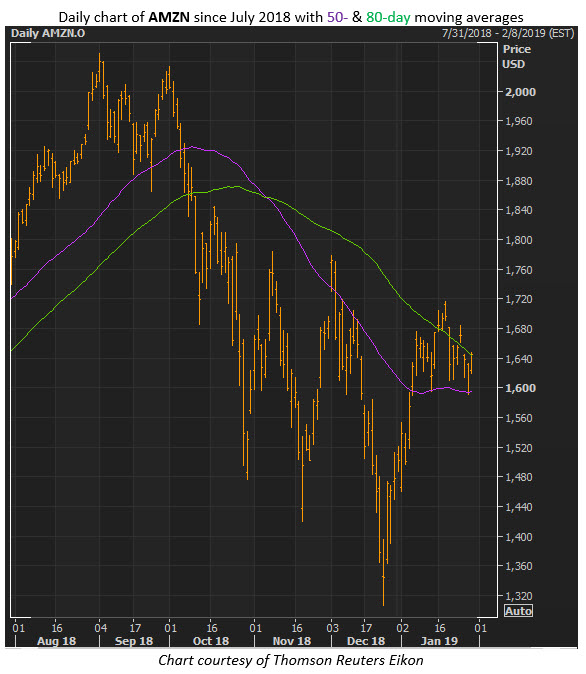The image size is (586, 674).
Task: Click the 1,760 price axis label
Action: tap(519, 270)
